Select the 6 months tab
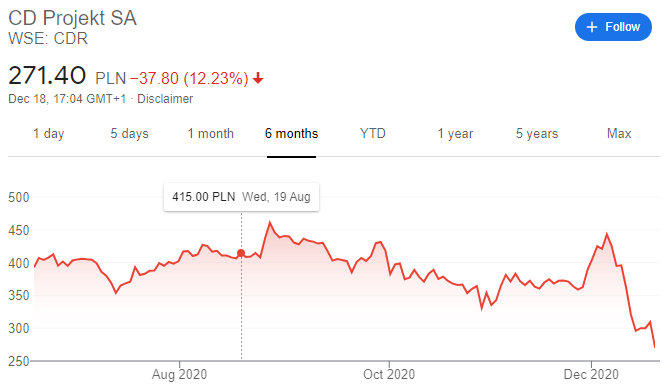 click(x=291, y=133)
